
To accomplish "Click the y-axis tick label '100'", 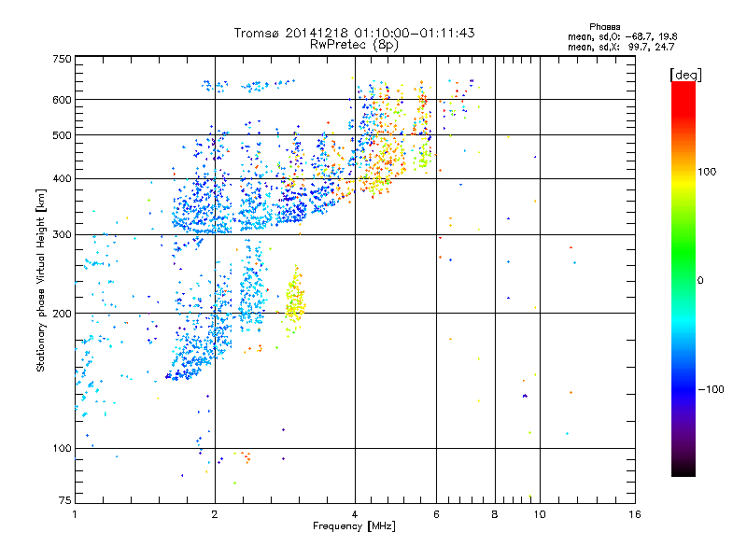I will tap(62, 449).
